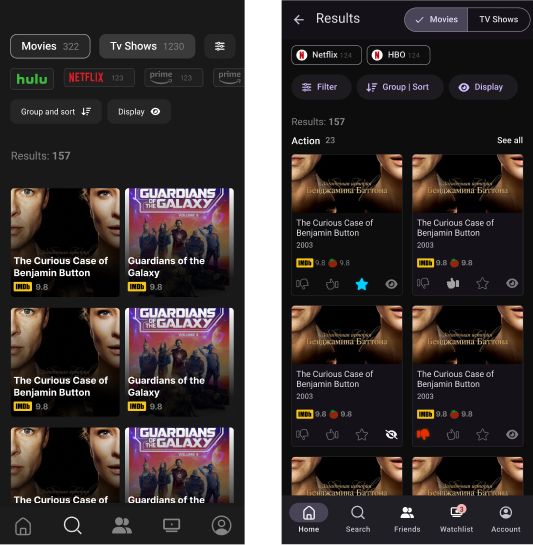The height and width of the screenshot is (545, 533).
Task: Toggle the eye icon on the red thumbs-down card
Action: (512, 435)
